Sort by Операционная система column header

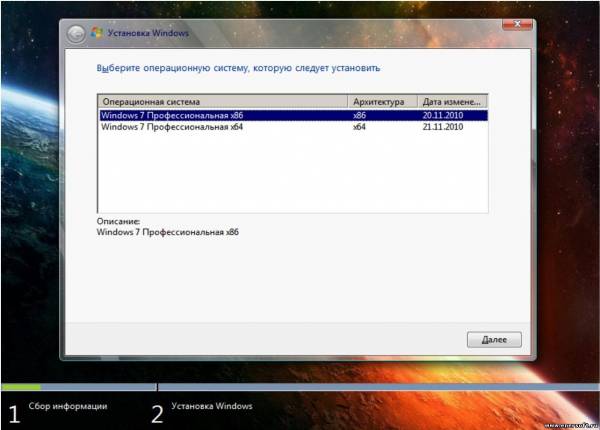[223, 102]
